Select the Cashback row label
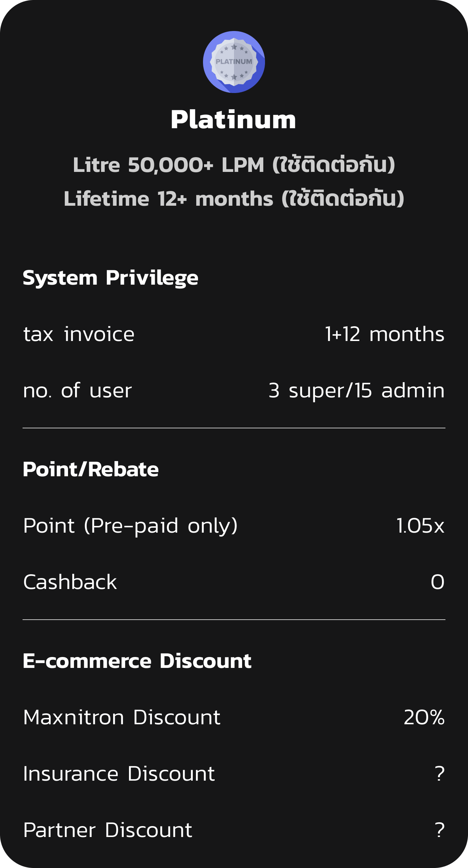 pos(70,582)
